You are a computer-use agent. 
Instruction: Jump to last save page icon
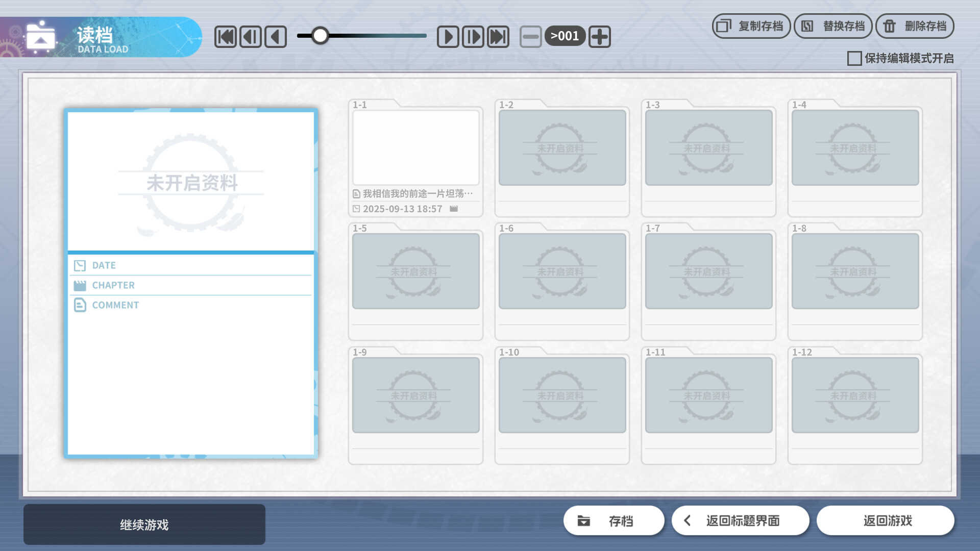point(498,36)
